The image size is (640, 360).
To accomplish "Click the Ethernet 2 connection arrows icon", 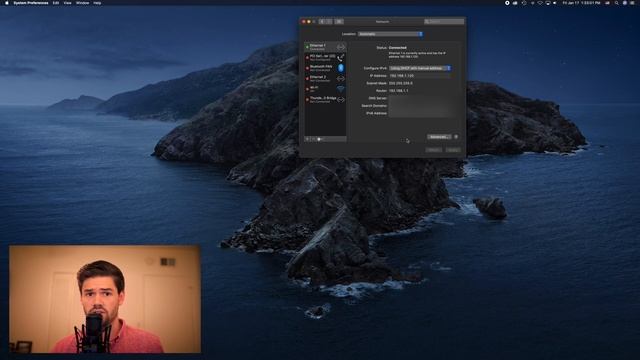I will [x=340, y=78].
